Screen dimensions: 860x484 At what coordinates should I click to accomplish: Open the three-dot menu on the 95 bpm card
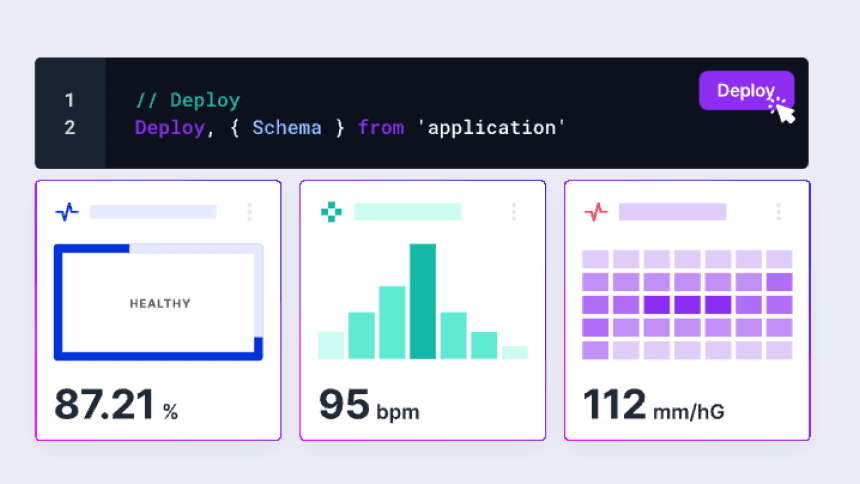click(514, 212)
